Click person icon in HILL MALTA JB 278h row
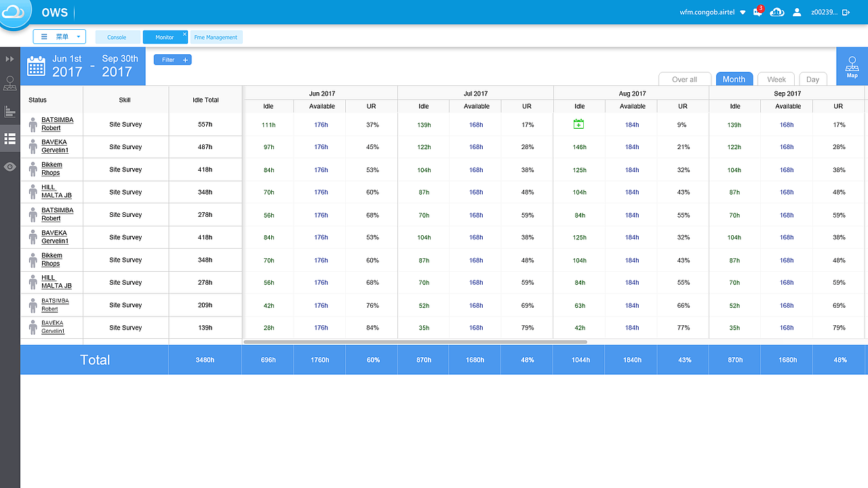 click(x=33, y=283)
